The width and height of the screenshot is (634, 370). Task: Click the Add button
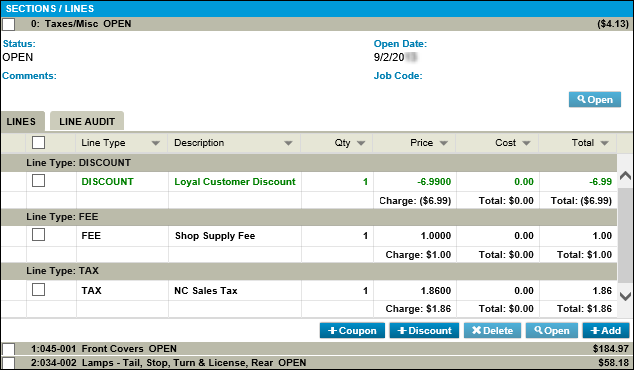(606, 330)
